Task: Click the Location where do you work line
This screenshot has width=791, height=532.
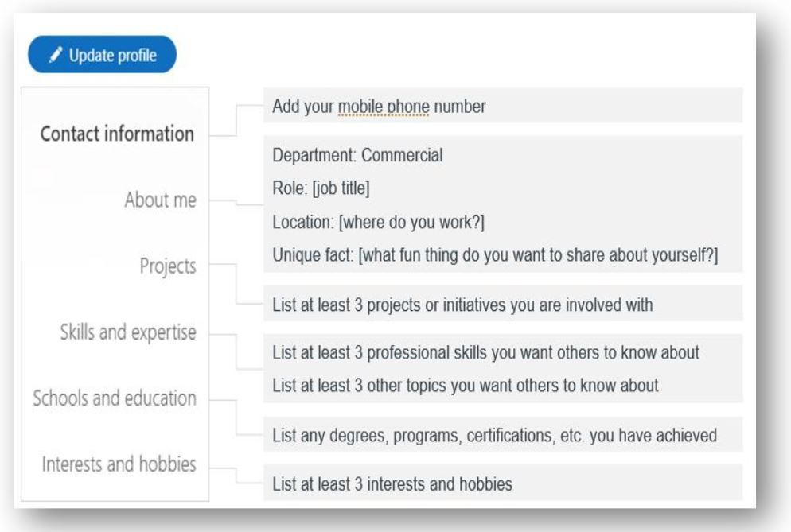Action: [x=378, y=222]
